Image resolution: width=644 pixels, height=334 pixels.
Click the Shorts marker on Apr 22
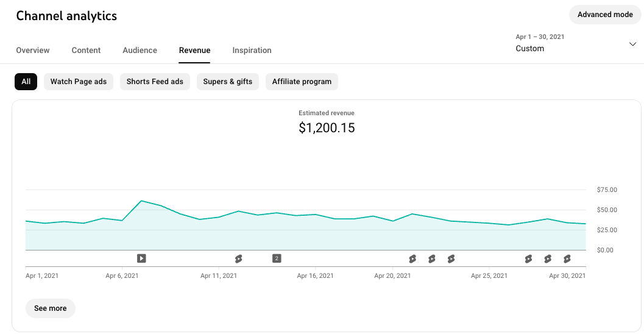[432, 258]
